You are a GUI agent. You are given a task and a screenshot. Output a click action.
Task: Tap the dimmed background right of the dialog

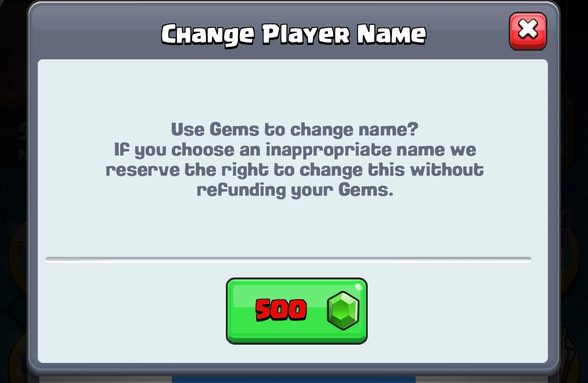click(x=574, y=187)
